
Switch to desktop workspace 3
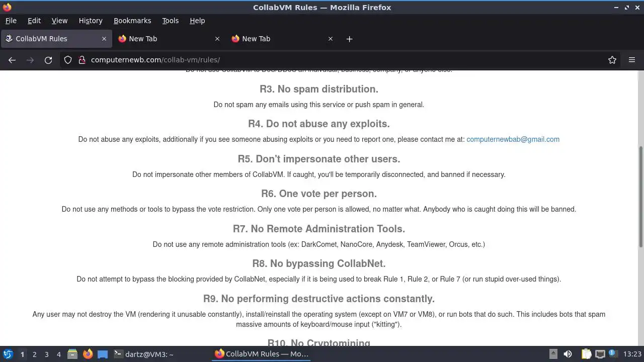[46, 354]
